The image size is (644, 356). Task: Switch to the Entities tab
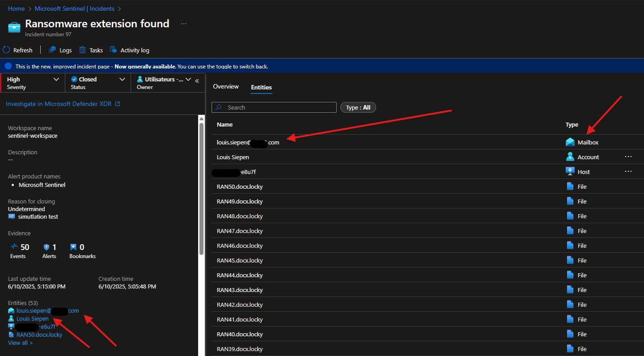(261, 87)
